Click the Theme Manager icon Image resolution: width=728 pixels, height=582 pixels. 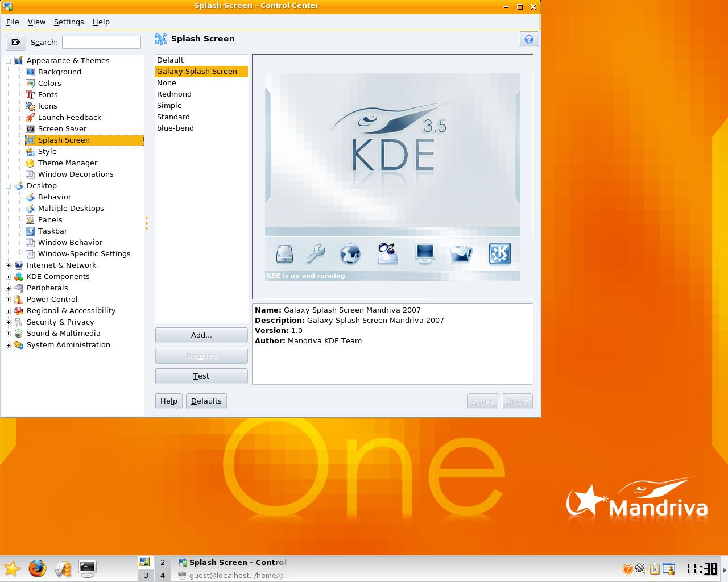pyautogui.click(x=30, y=163)
